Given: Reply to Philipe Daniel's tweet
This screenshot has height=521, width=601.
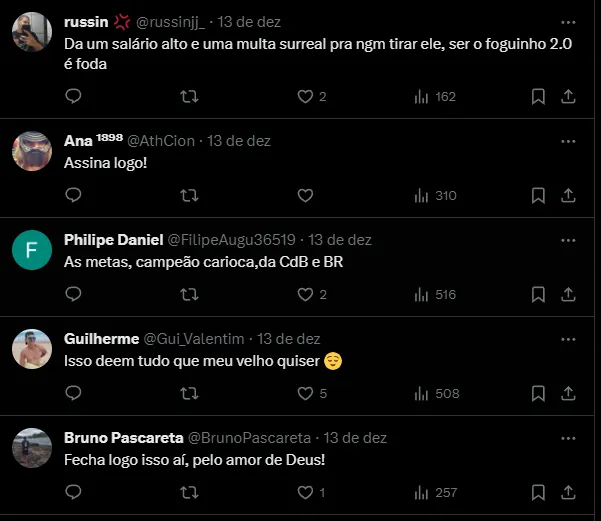Looking at the screenshot, I should point(72,294).
